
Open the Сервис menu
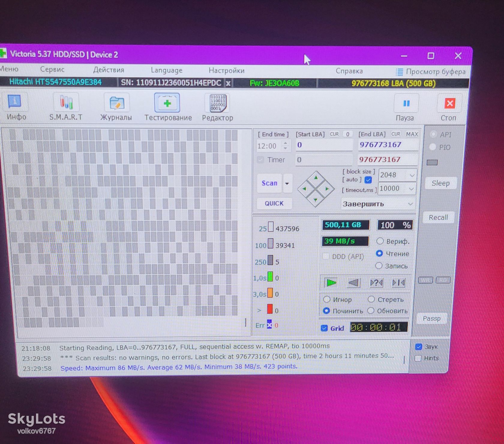click(x=52, y=69)
